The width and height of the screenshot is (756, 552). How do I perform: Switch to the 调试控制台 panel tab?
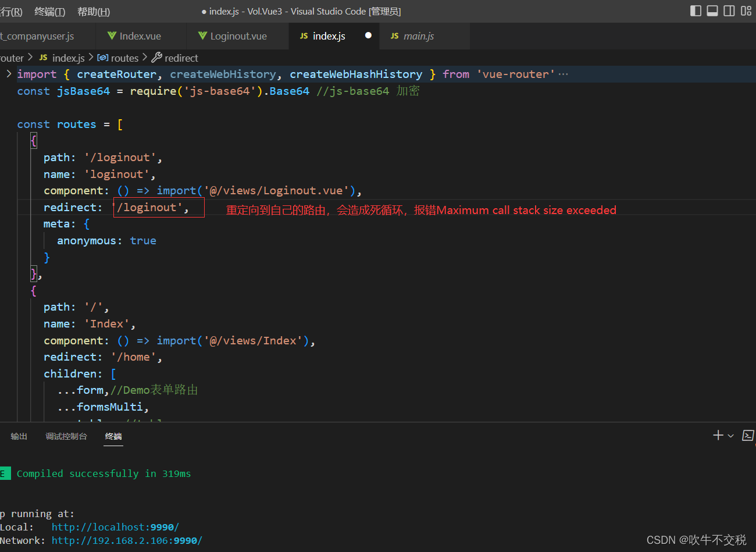point(66,436)
